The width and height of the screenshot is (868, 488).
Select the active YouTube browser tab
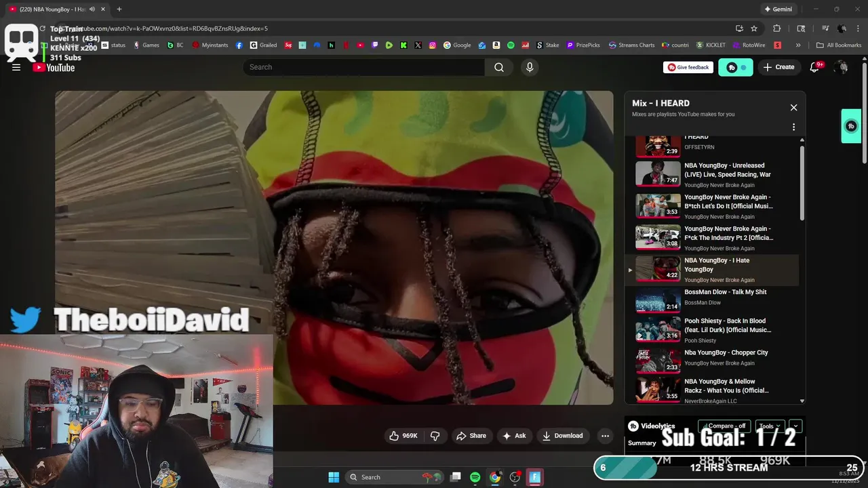[58, 9]
